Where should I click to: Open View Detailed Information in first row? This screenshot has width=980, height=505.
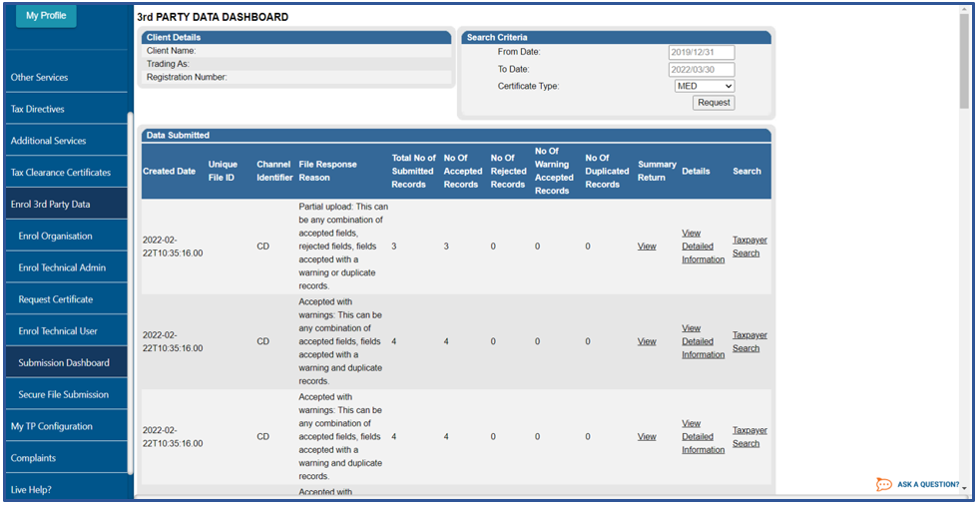(x=703, y=247)
